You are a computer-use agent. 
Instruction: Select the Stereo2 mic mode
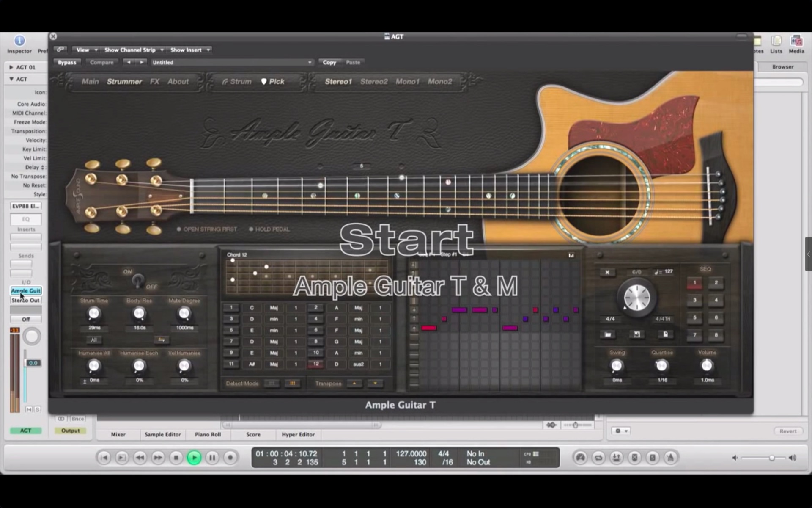(374, 81)
